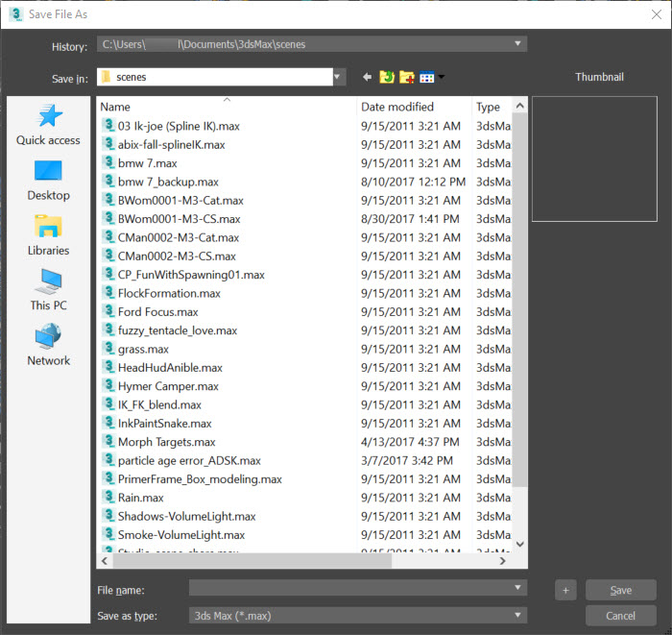
Task: Select file 03 Ik-joe (Spline IK).max
Action: (179, 126)
